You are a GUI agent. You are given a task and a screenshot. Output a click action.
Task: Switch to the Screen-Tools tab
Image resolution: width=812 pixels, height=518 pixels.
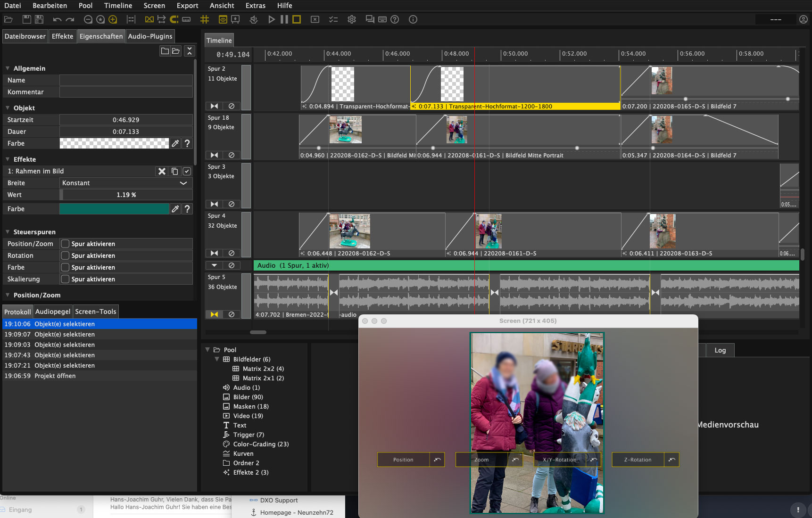[x=96, y=312]
